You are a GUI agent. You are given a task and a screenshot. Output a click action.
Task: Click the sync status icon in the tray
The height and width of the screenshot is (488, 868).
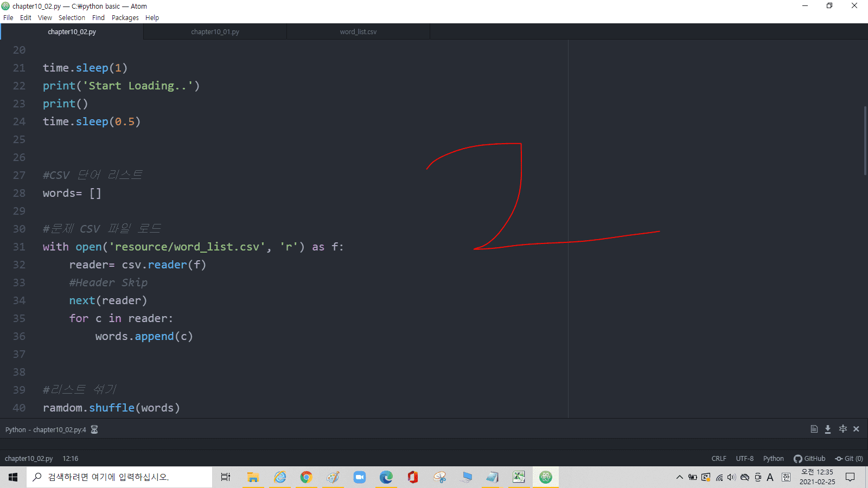point(706,477)
